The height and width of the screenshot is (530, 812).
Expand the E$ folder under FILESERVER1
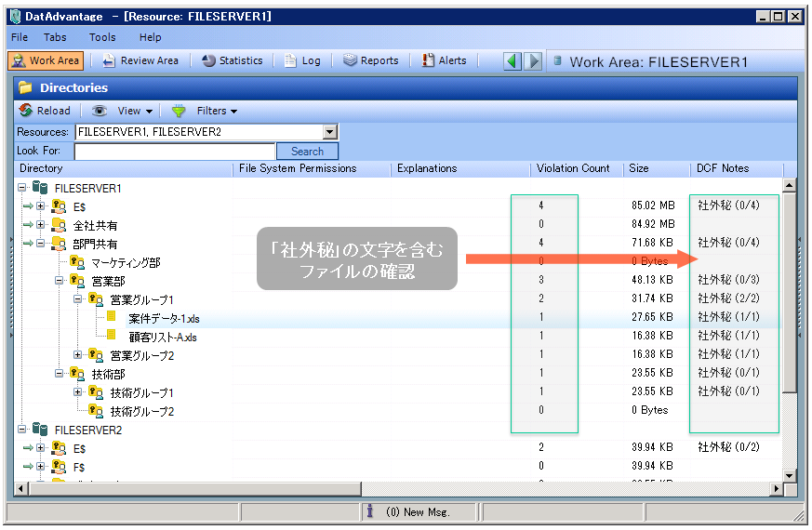point(40,206)
